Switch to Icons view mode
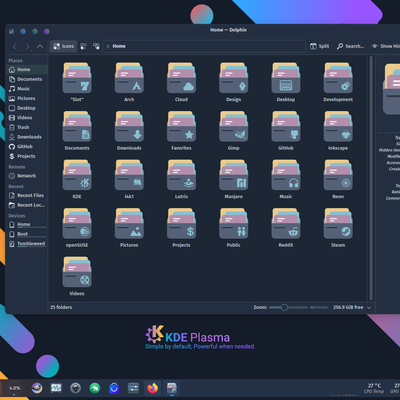The image size is (400, 400). tap(63, 46)
